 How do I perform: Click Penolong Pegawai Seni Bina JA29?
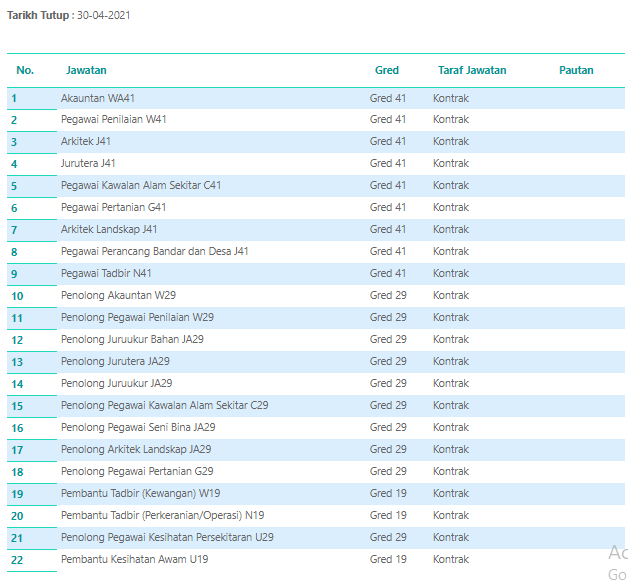[138, 427]
